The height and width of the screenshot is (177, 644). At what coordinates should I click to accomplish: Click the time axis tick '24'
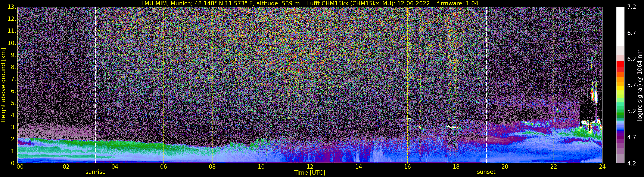(602, 167)
